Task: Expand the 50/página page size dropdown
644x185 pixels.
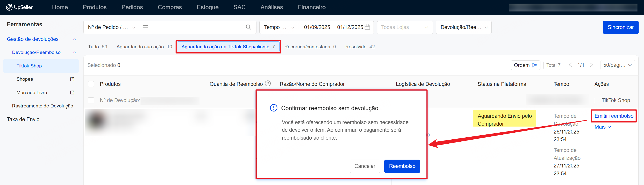Action: point(617,65)
